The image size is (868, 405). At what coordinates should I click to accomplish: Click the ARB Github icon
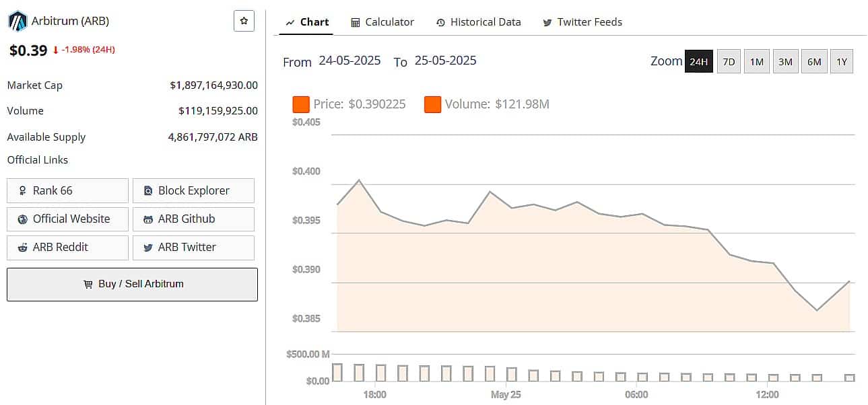click(x=148, y=219)
